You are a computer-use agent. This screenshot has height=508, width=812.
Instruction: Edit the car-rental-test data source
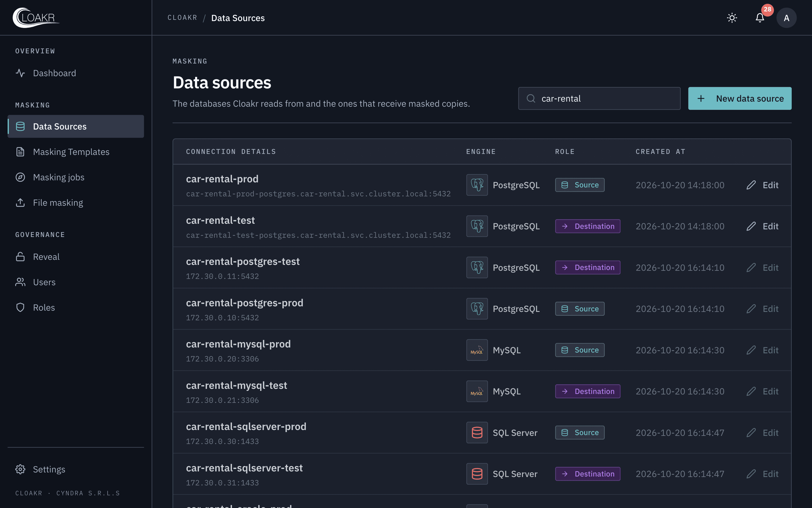point(762,226)
